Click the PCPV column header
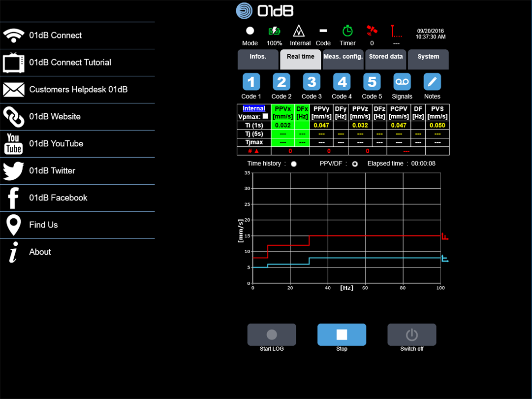Viewport: 532px width, 399px height. pos(399,112)
